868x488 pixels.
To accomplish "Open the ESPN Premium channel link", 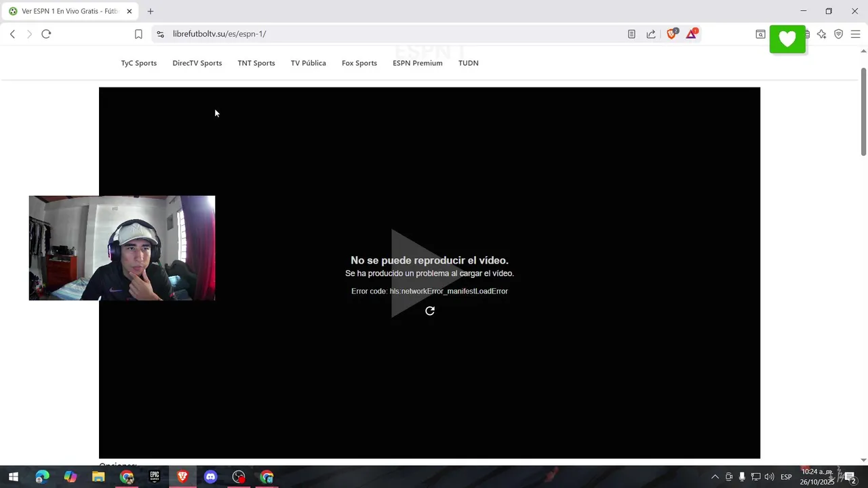I will click(x=418, y=63).
